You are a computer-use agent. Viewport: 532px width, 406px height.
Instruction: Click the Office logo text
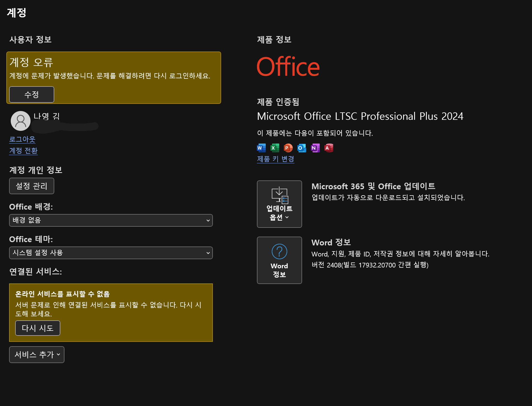(x=288, y=66)
